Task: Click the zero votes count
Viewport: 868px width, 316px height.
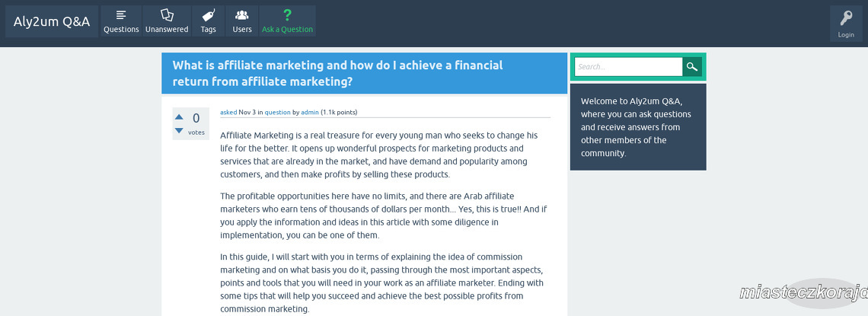Action: 196,118
